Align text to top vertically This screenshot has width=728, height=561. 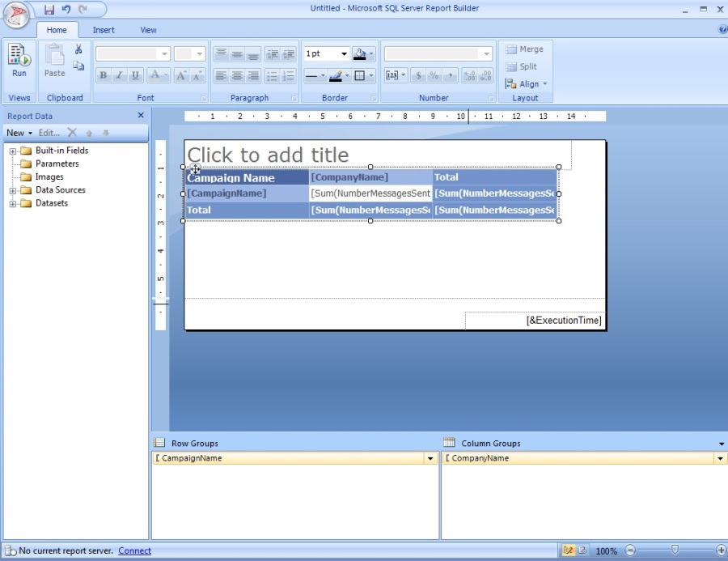(221, 54)
